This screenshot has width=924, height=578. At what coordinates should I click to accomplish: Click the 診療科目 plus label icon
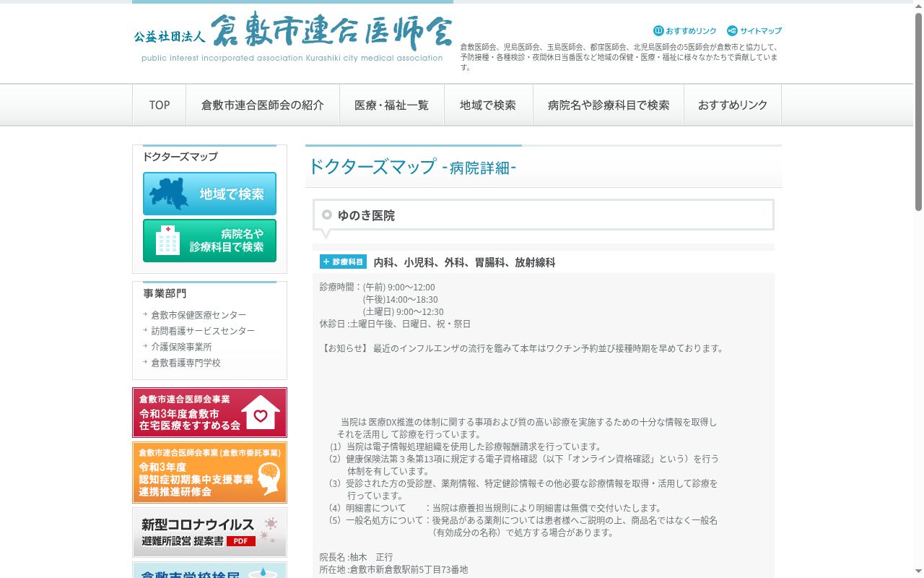(x=344, y=262)
